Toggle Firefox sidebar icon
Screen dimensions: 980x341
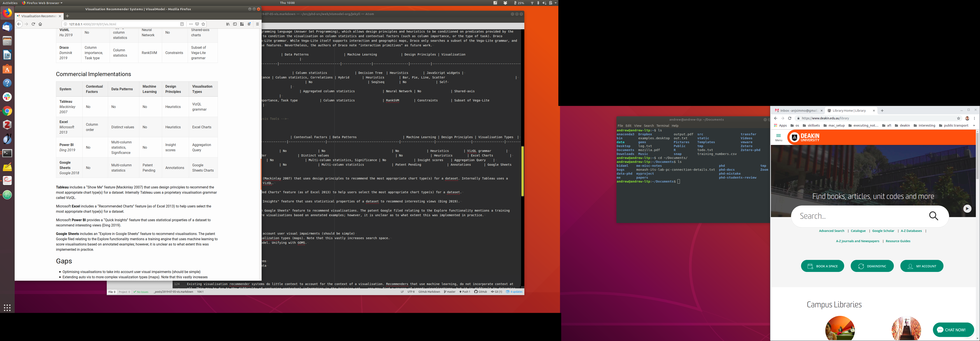click(x=235, y=24)
